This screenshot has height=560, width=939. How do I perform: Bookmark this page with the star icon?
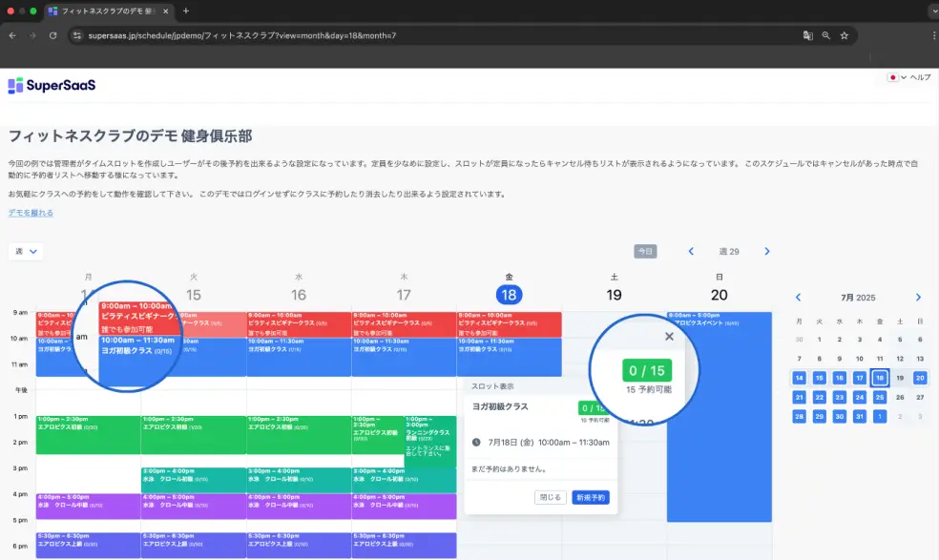[845, 35]
